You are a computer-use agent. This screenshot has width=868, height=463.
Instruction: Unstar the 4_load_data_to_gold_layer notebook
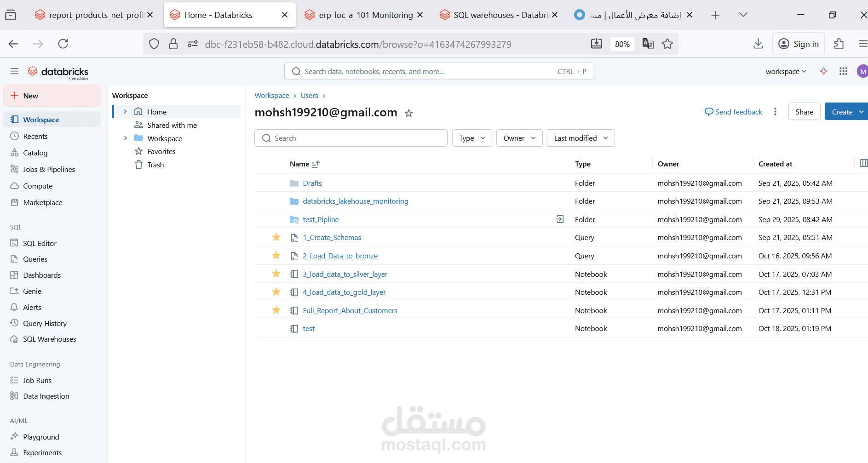click(276, 292)
